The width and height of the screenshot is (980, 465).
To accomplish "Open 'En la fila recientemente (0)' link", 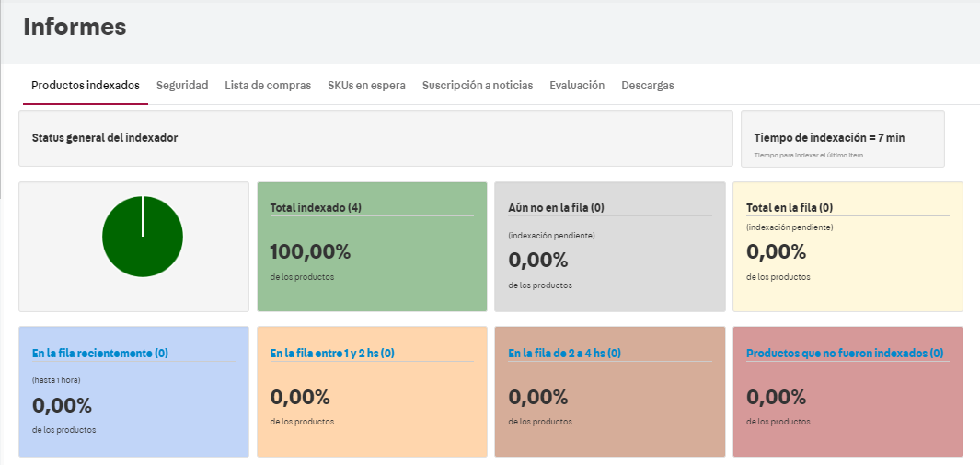I will pos(100,353).
